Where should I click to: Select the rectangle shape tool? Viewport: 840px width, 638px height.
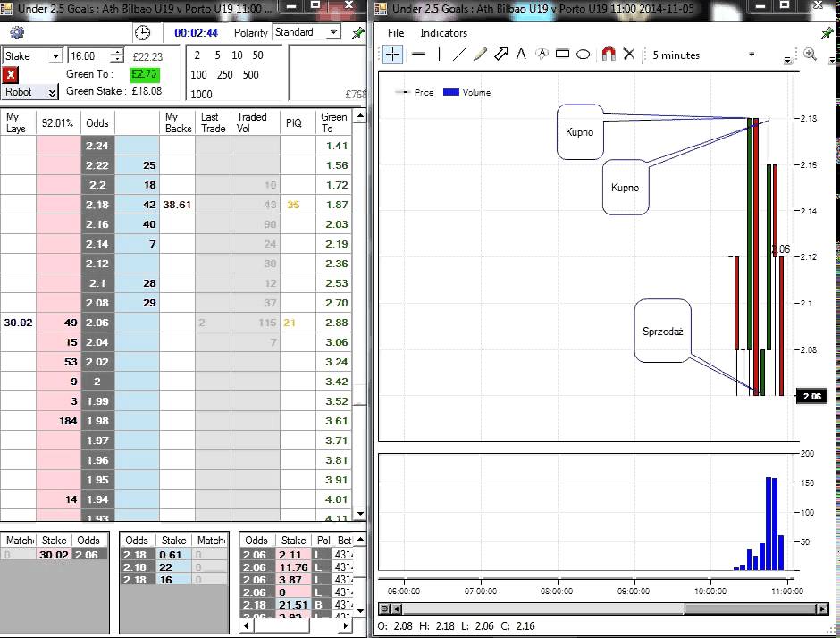(562, 54)
